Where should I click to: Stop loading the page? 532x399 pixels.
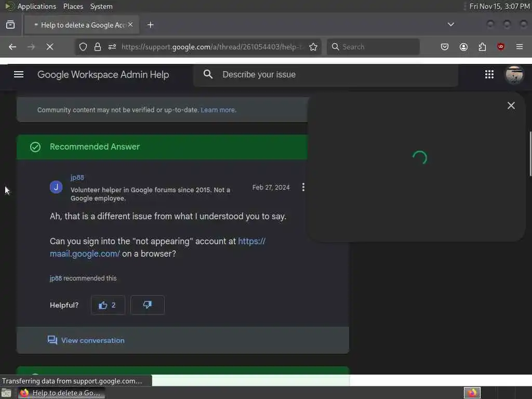50,47
